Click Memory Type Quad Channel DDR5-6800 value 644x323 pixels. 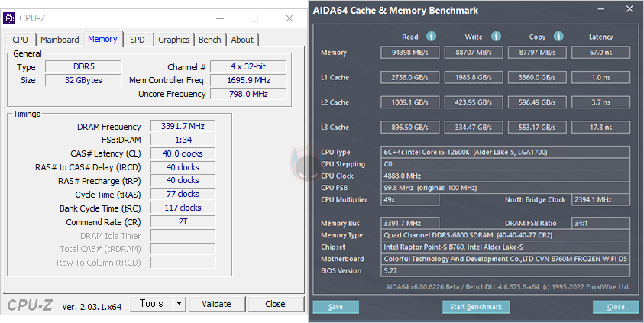pyautogui.click(x=506, y=235)
